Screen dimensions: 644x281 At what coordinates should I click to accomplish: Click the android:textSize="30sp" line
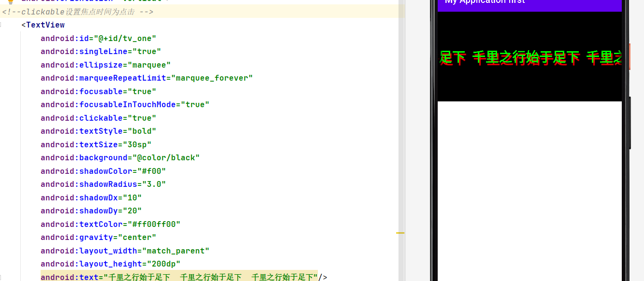96,144
